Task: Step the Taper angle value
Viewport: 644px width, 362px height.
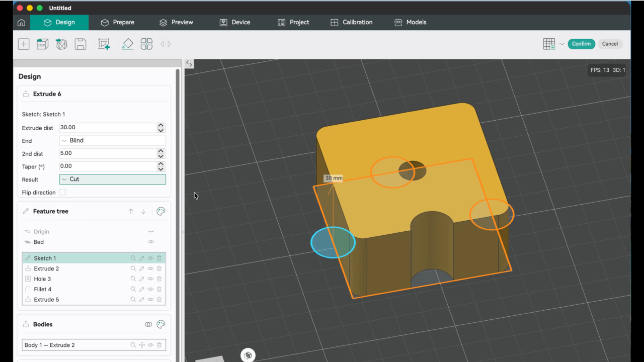Action: [x=161, y=166]
